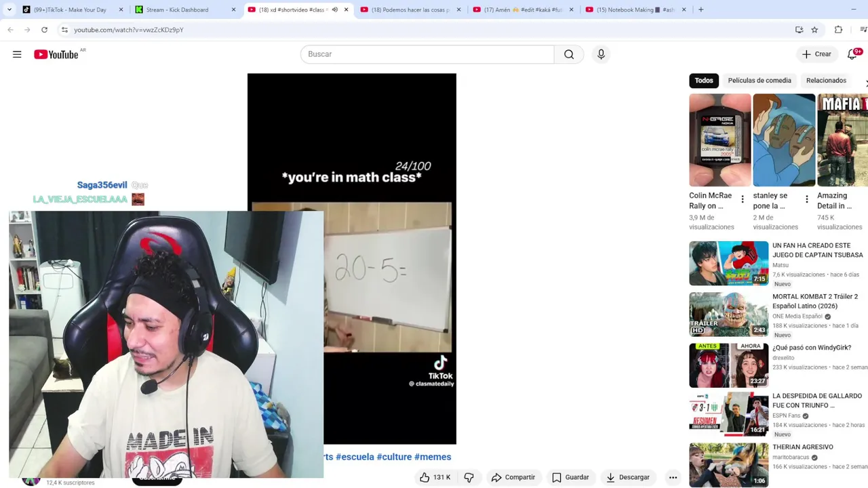Viewport: 868px width, 488px height.
Task: Save the video with Guardar
Action: tap(570, 477)
